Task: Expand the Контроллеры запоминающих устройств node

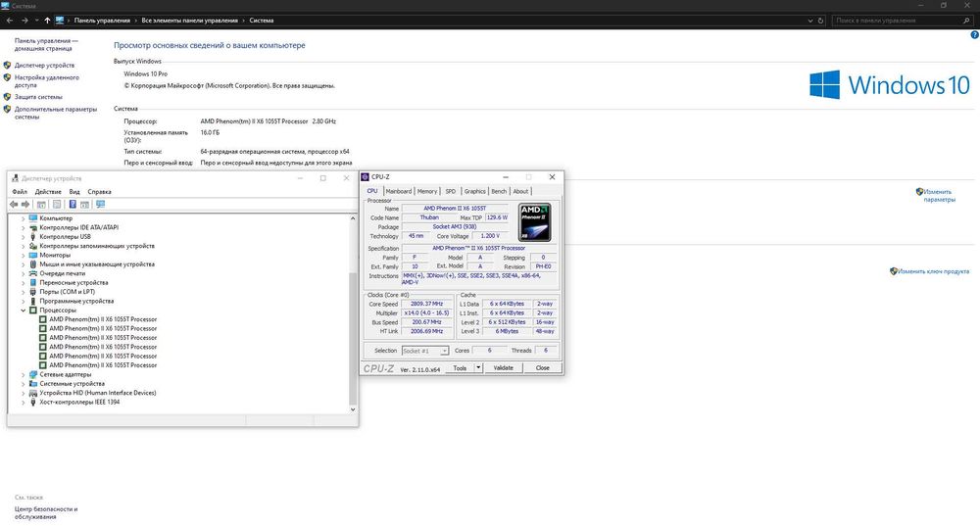Action: (x=24, y=246)
